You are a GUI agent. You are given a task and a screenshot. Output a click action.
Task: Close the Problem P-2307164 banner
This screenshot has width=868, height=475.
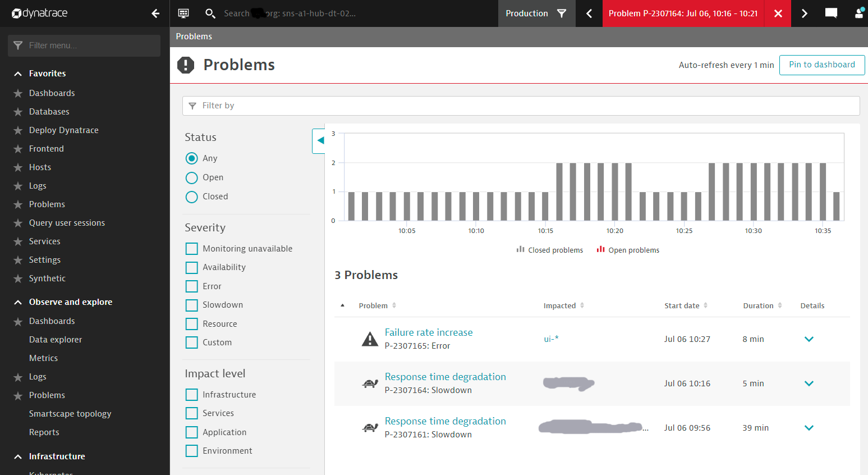[778, 13]
